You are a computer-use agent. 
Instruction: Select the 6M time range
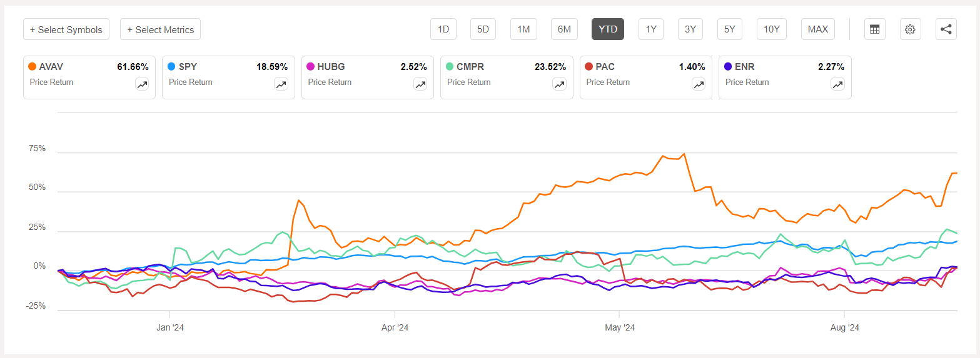pyautogui.click(x=564, y=29)
